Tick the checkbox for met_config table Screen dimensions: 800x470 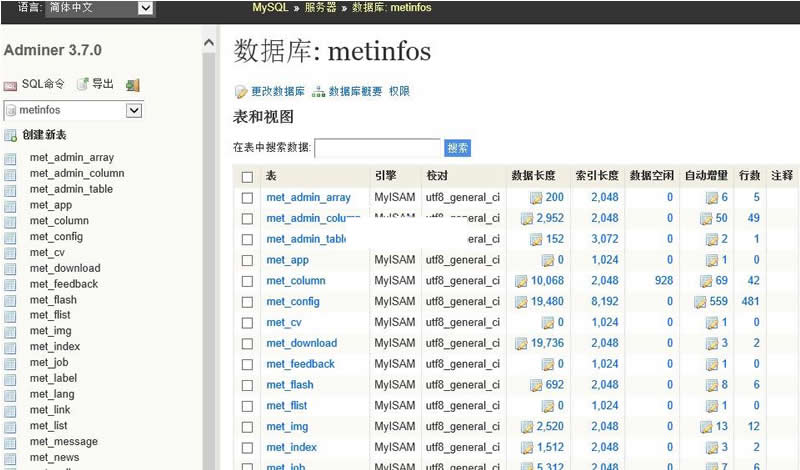[247, 302]
